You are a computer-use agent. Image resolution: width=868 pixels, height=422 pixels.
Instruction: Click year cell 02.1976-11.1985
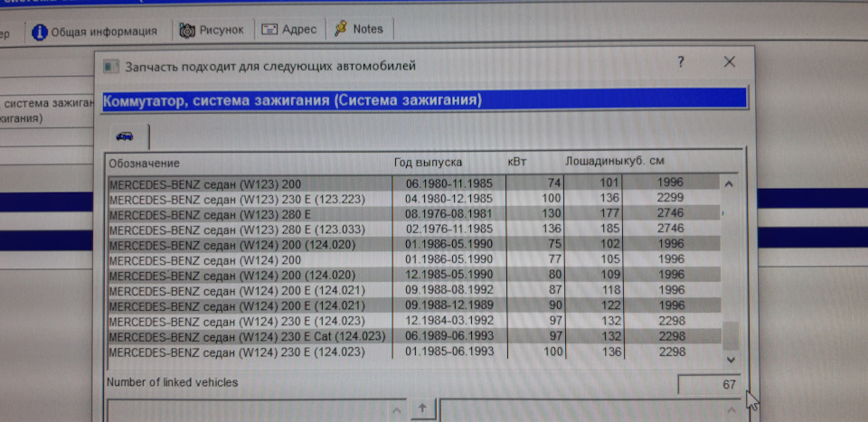(x=449, y=229)
